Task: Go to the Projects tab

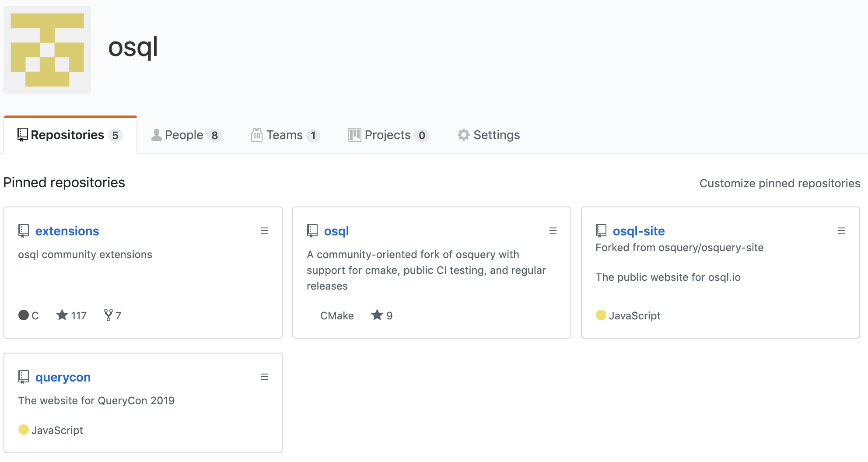Action: point(388,135)
